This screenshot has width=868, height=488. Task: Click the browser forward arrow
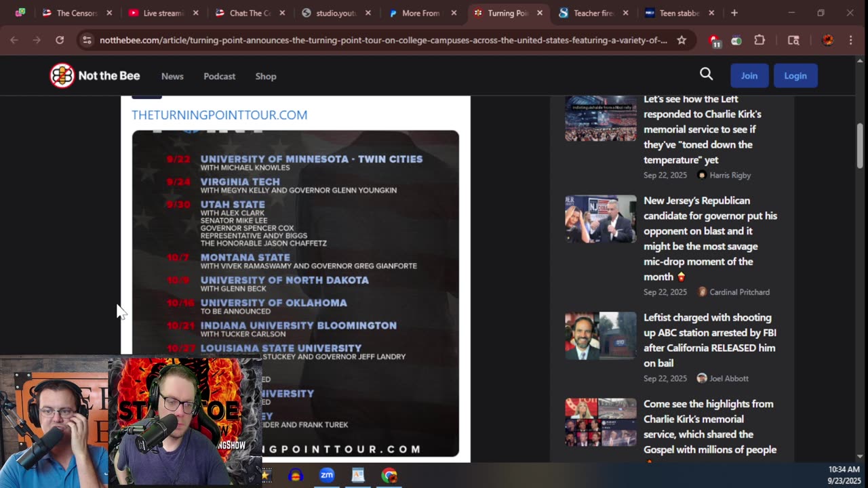(x=37, y=40)
